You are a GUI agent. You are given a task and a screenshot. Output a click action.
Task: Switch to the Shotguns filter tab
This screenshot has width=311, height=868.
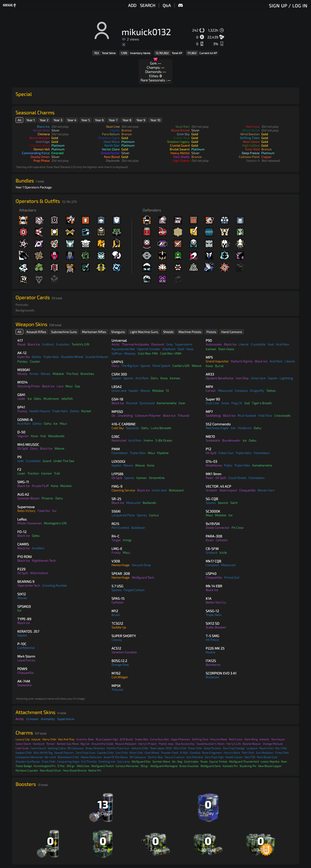coord(118,332)
